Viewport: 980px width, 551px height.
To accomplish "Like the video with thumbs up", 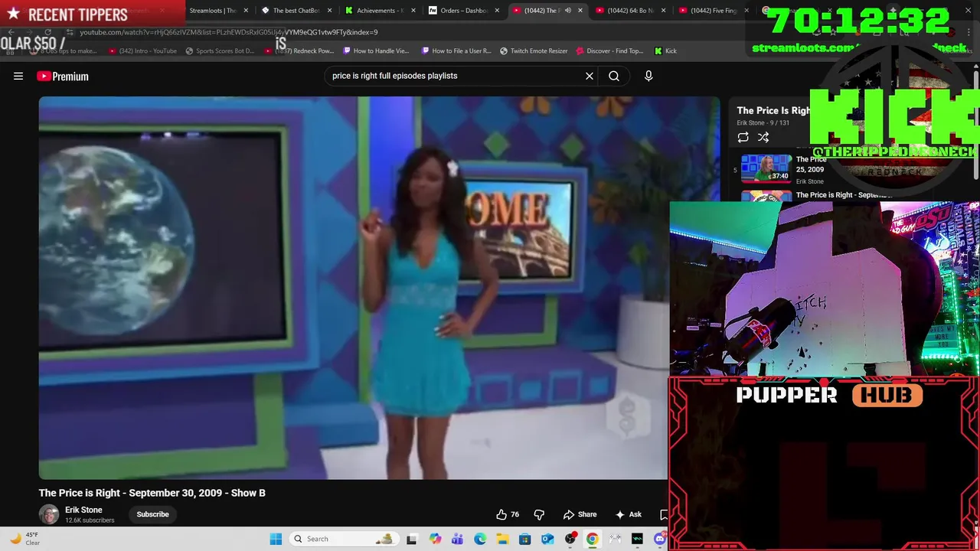I will point(507,514).
